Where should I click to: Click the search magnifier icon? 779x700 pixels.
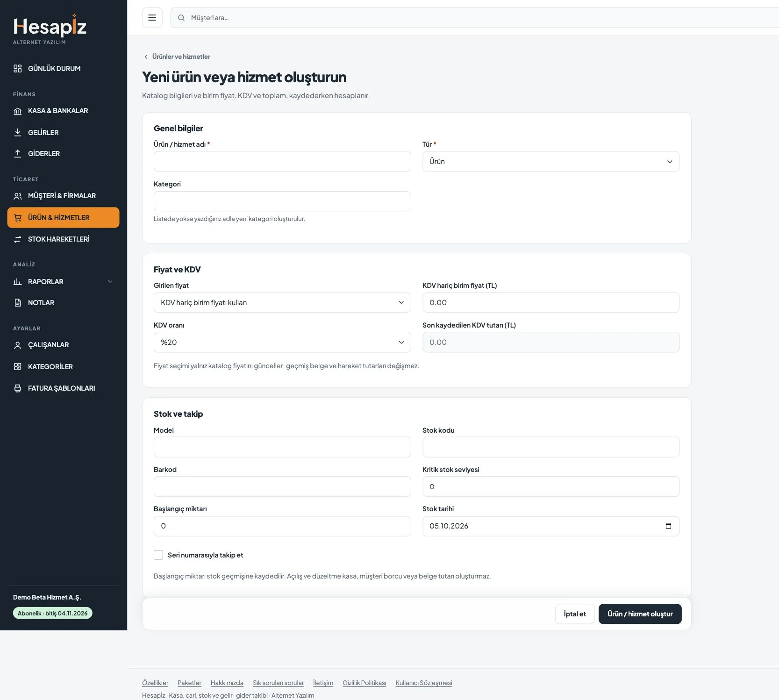181,18
